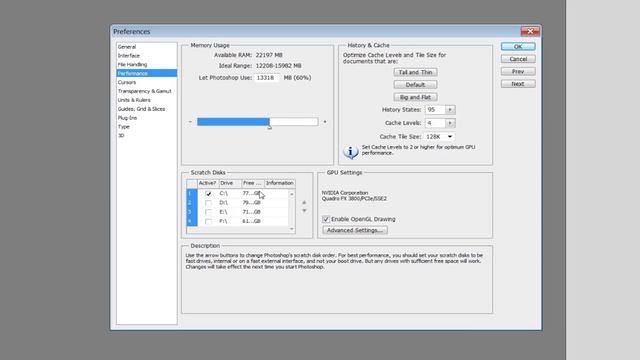Click the Cancel button
Viewport: 640px width, 360px height.
tap(518, 59)
